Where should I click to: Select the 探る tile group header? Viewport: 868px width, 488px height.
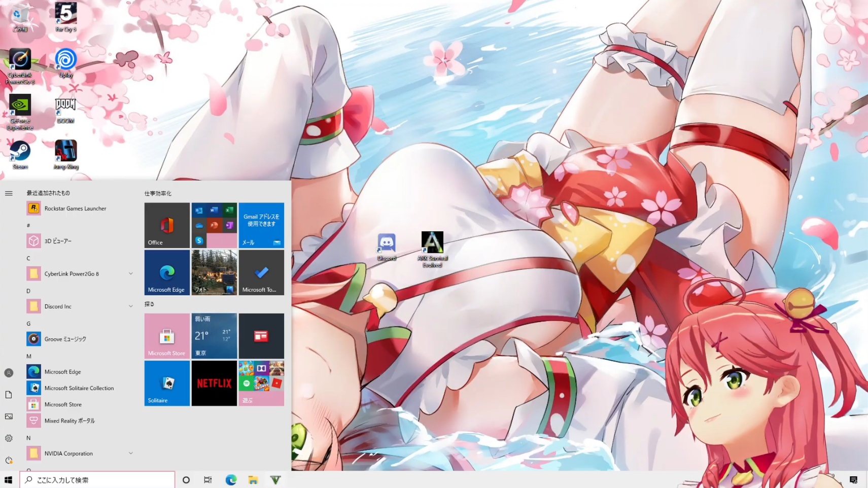149,304
